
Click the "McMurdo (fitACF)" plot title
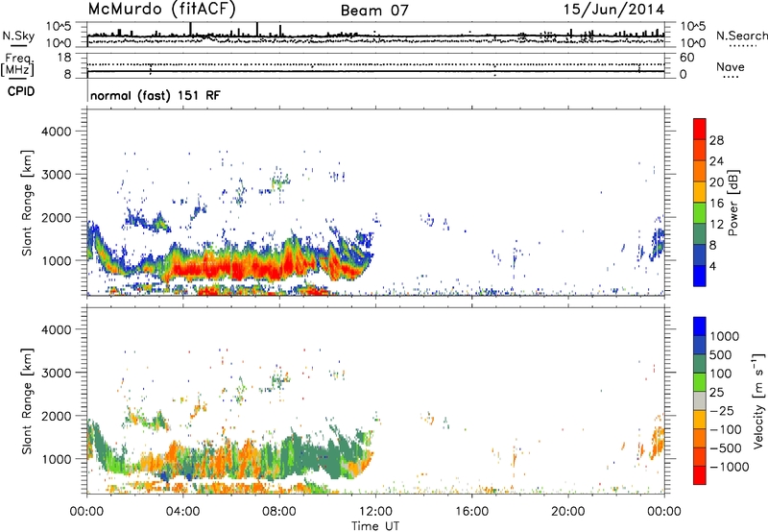pyautogui.click(x=161, y=10)
